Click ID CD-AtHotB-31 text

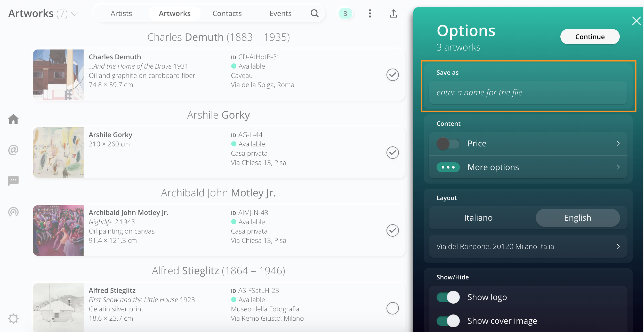pos(255,57)
